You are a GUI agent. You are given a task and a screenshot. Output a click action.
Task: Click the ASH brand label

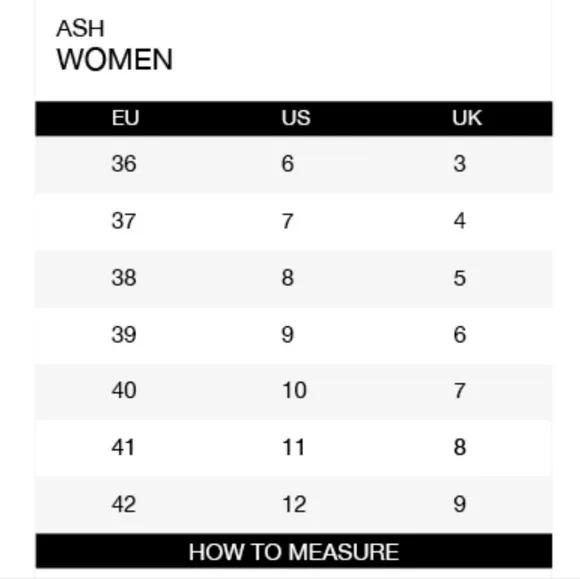[80, 28]
